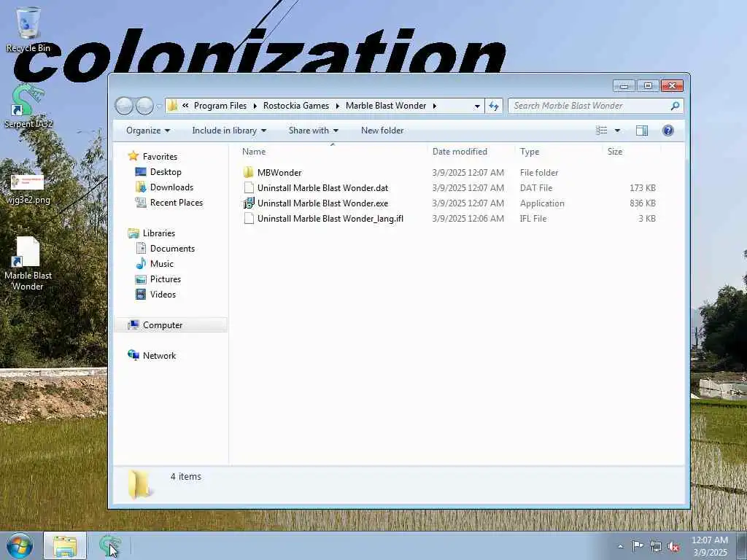Expand the arrow after Rostockia Games breadcrumb
The width and height of the screenshot is (747, 560).
pyautogui.click(x=337, y=106)
